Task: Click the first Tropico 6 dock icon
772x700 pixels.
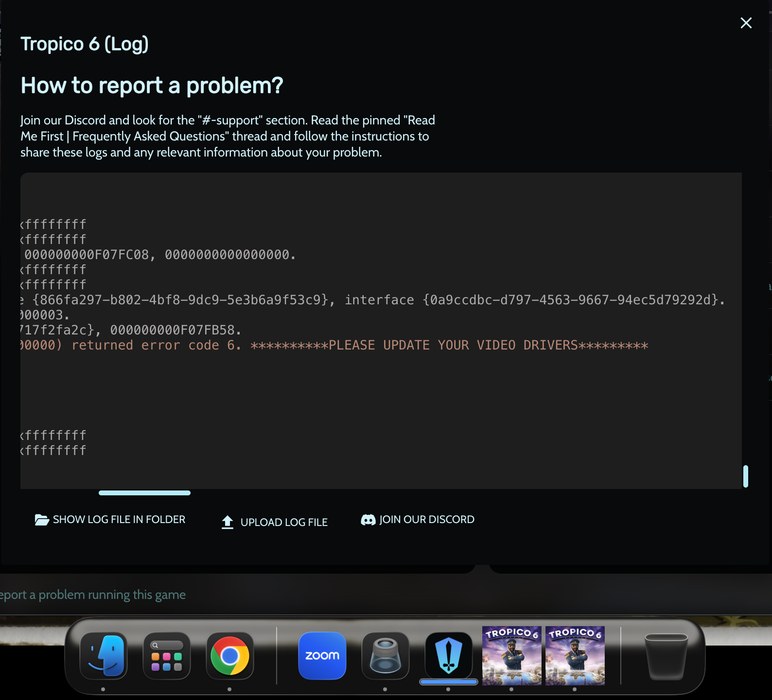Action: [512, 656]
